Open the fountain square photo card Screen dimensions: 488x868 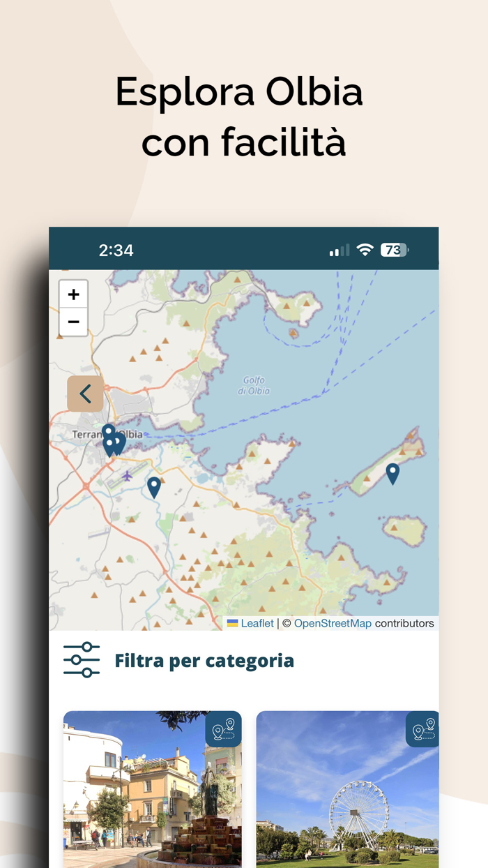(153, 789)
